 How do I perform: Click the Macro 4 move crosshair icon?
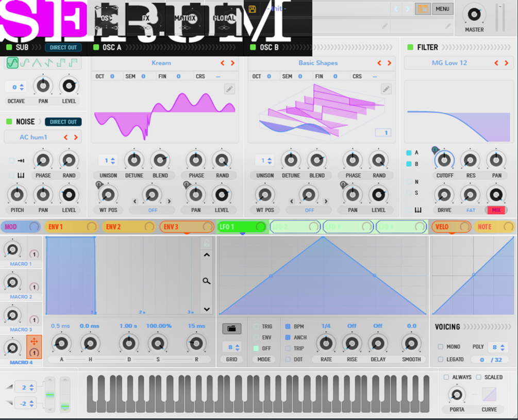coord(34,342)
